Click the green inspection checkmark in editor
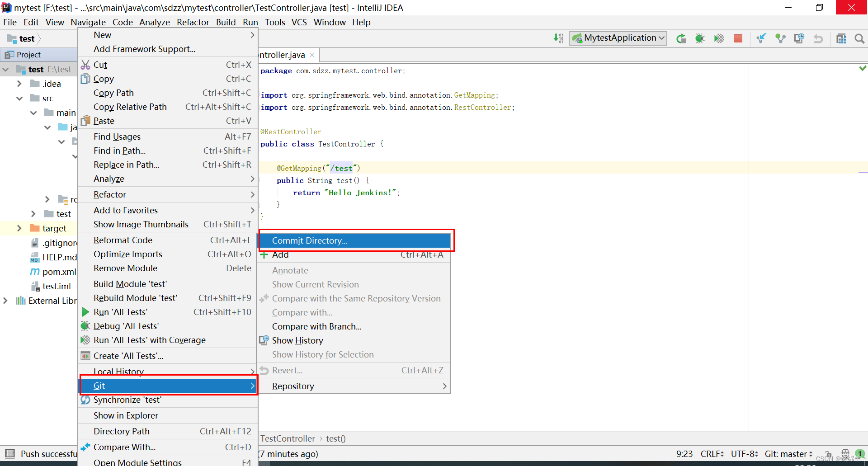This screenshot has width=868, height=466. tap(863, 68)
